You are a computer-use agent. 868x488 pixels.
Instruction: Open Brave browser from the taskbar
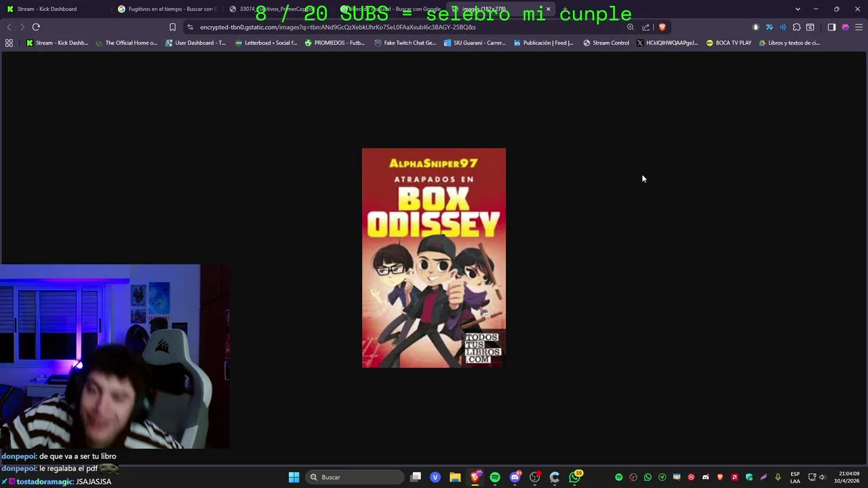[475, 477]
